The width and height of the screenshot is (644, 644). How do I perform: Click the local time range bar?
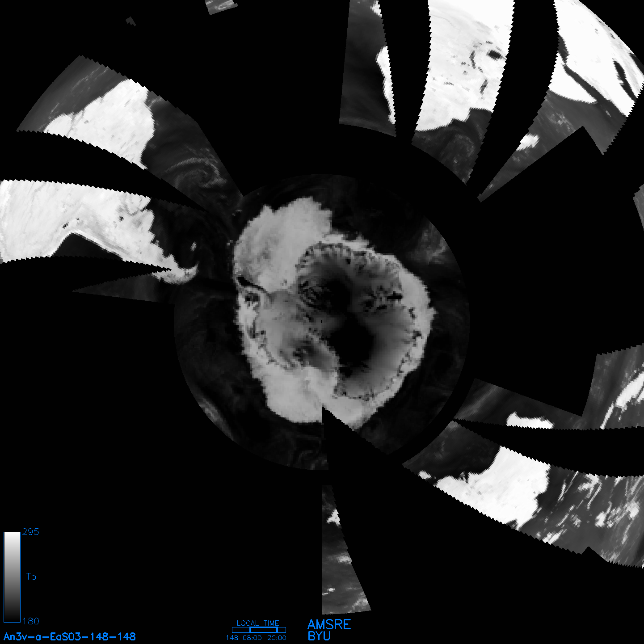[x=259, y=630]
